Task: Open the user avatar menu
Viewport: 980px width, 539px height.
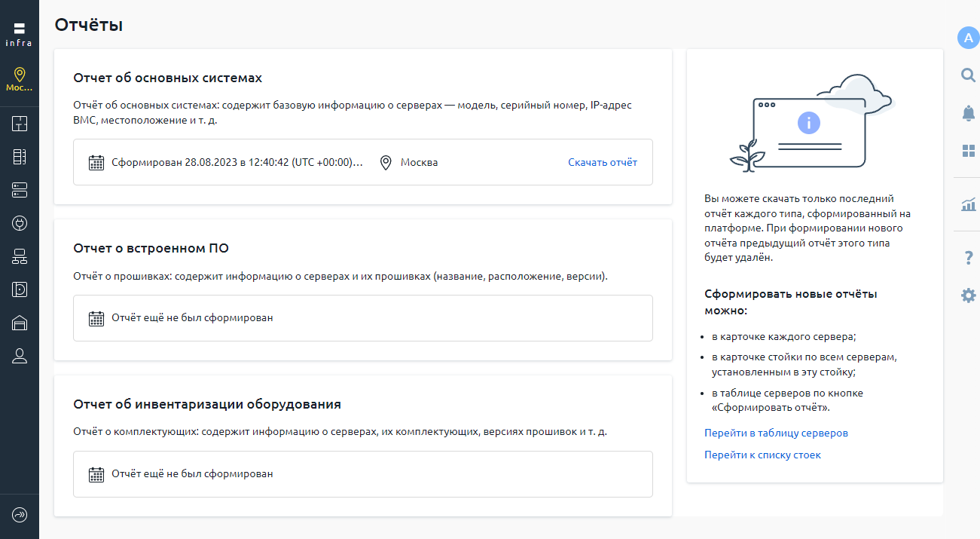Action: [968, 38]
